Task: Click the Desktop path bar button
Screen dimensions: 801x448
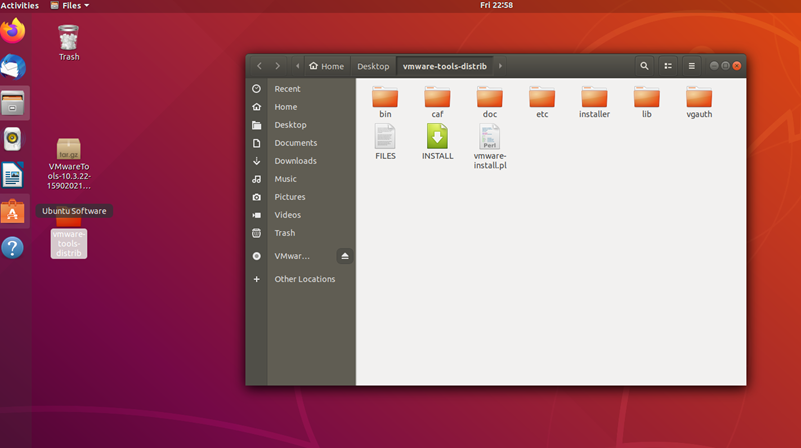Action: point(373,66)
